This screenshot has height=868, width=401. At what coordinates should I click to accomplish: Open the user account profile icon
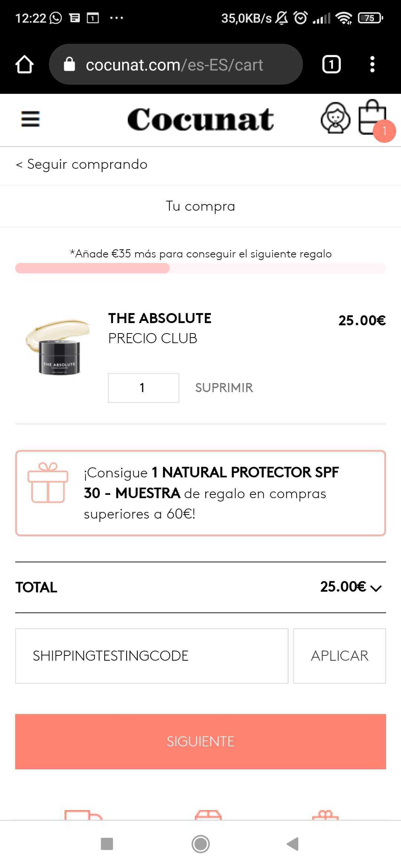(x=335, y=118)
